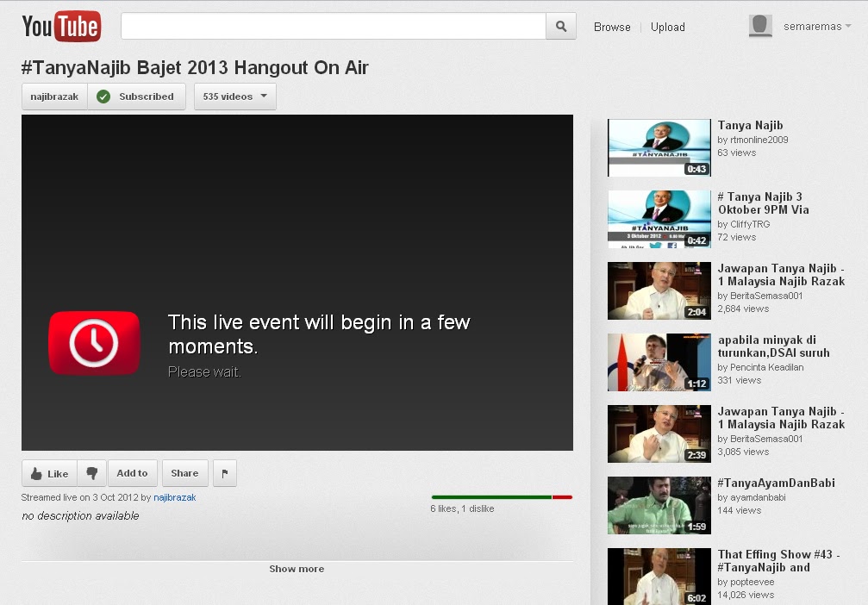Screen dimensions: 868x605
Task: Open the najibrazak link under the video
Action: pyautogui.click(x=174, y=497)
